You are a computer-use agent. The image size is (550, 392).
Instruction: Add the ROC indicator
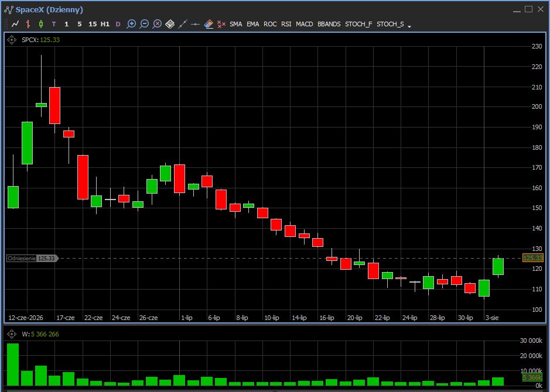point(270,24)
